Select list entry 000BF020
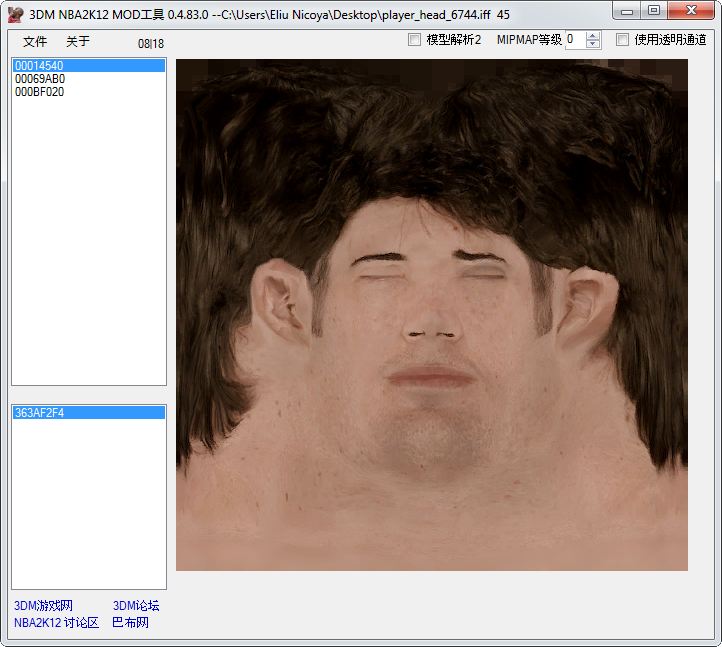 click(x=88, y=92)
